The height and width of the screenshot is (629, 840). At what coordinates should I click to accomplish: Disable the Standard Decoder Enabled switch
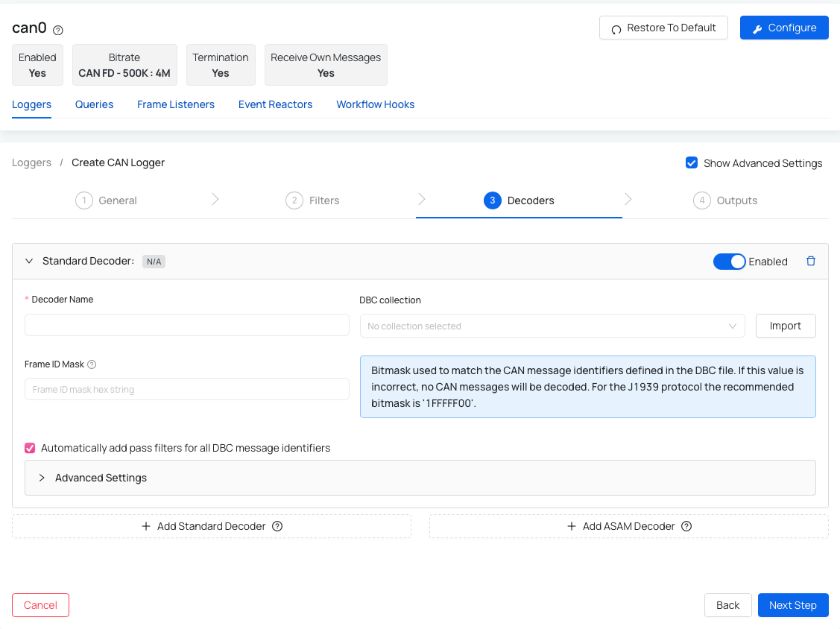point(729,262)
